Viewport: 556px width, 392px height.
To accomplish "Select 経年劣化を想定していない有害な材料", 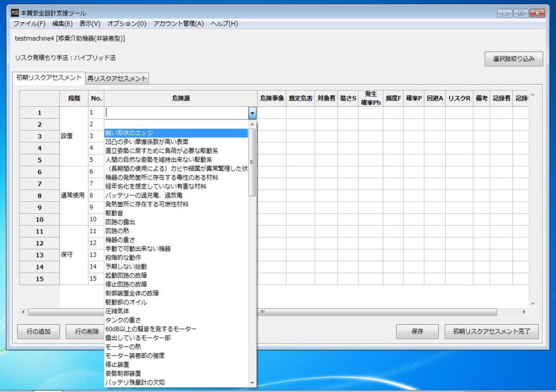I will click(176, 186).
